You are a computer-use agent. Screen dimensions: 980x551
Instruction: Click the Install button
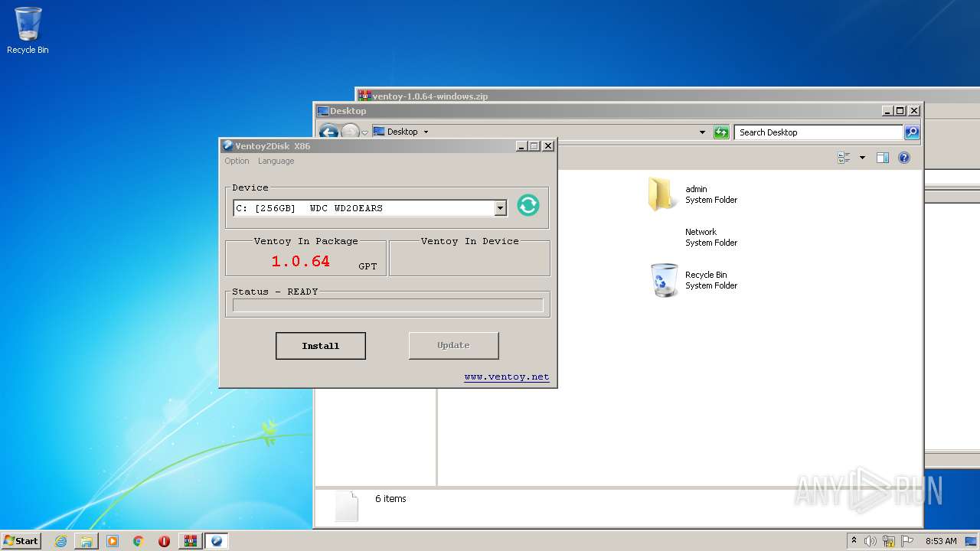pos(321,346)
